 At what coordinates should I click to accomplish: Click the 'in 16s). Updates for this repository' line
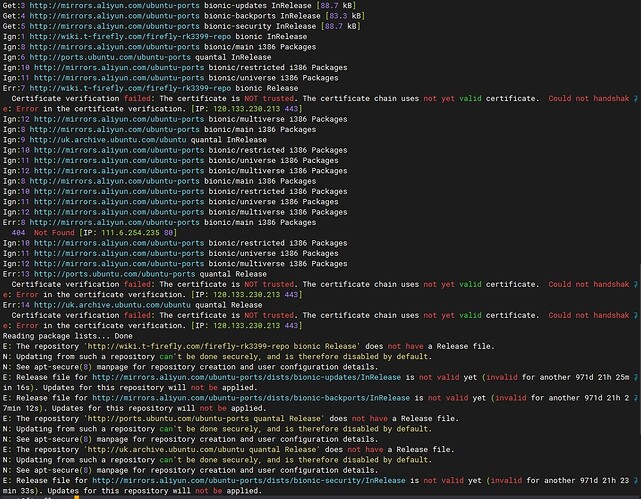point(130,387)
